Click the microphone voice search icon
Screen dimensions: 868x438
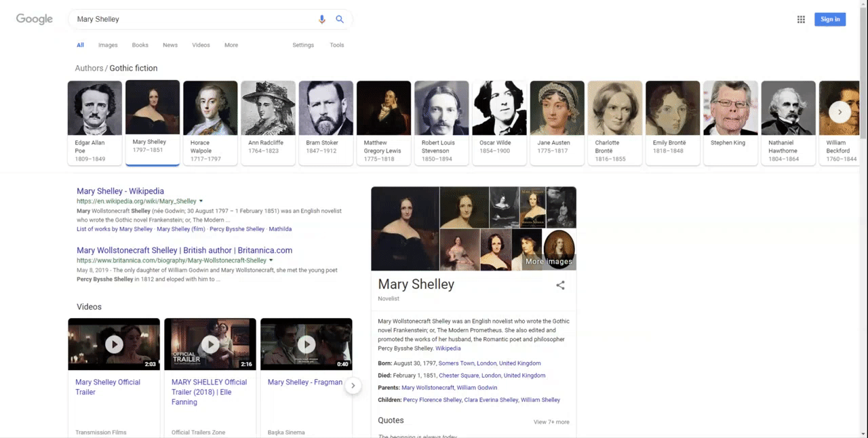click(322, 20)
